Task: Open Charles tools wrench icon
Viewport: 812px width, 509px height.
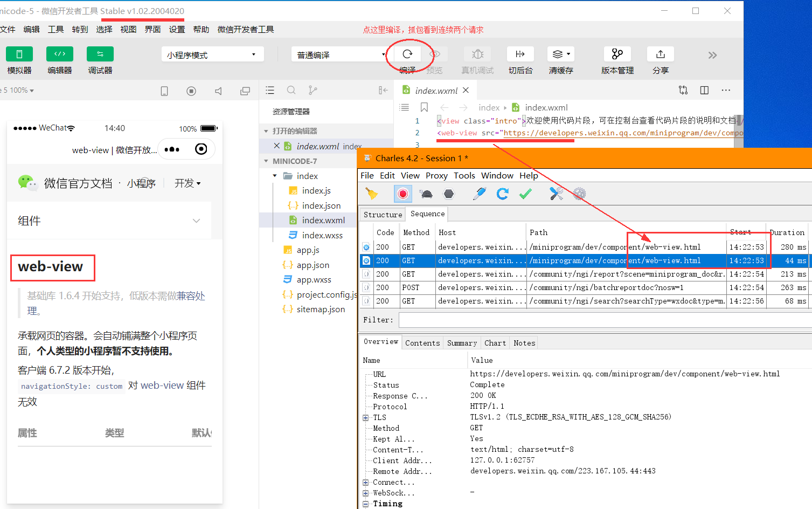Action: click(x=556, y=194)
